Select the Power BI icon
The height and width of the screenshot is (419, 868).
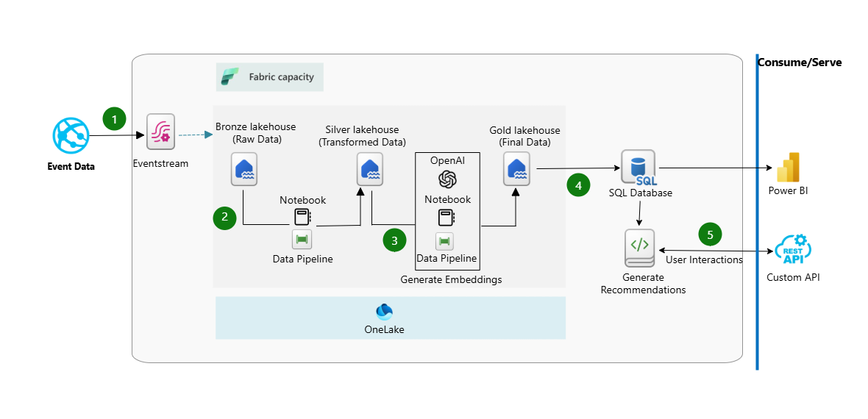pyautogui.click(x=789, y=167)
